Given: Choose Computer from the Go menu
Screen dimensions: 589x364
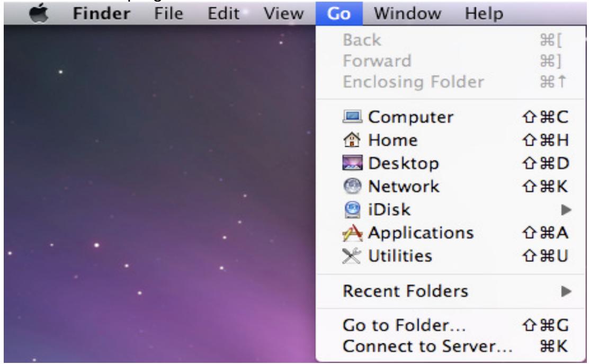Looking at the screenshot, I should click(451, 117).
